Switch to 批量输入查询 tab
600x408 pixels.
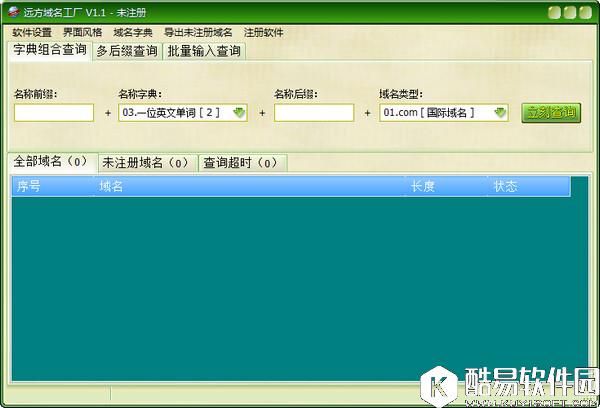click(x=204, y=51)
